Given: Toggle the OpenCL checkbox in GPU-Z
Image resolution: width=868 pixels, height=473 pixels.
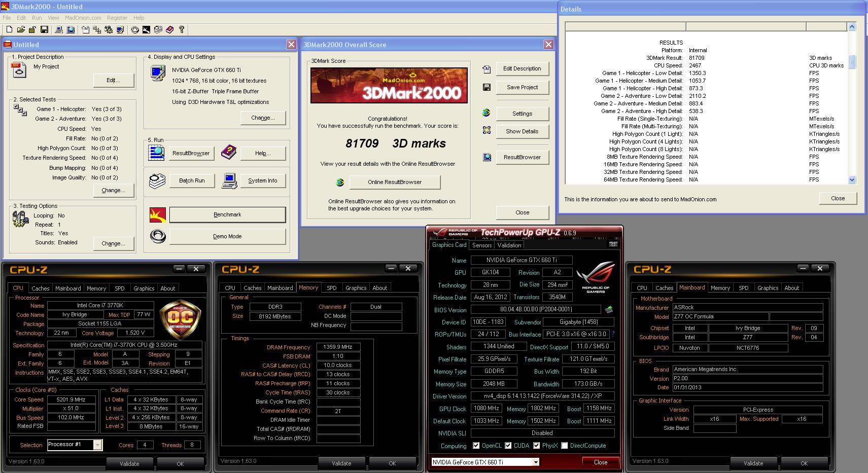Looking at the screenshot, I should (x=476, y=446).
